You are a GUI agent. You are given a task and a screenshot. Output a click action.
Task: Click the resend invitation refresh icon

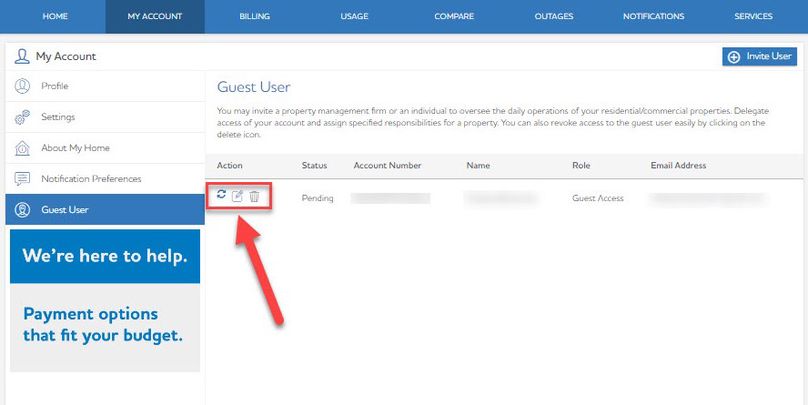[221, 195]
